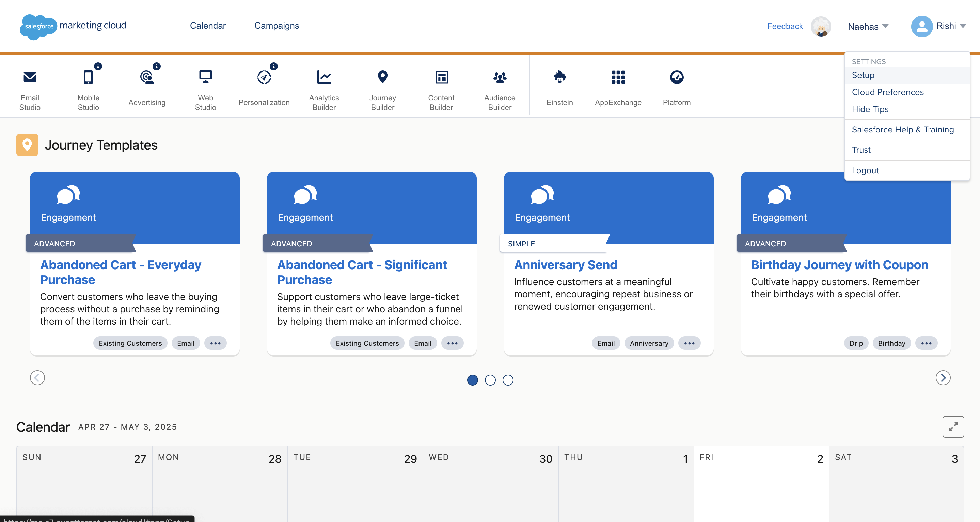Screen dimensions: 980x522
Task: Open more options on Anniversary Send card
Action: [689, 343]
